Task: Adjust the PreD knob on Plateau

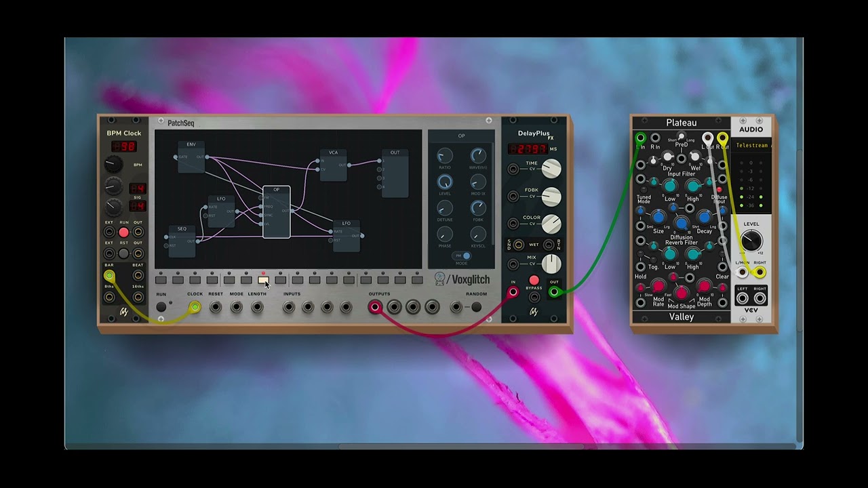Action: tap(682, 136)
